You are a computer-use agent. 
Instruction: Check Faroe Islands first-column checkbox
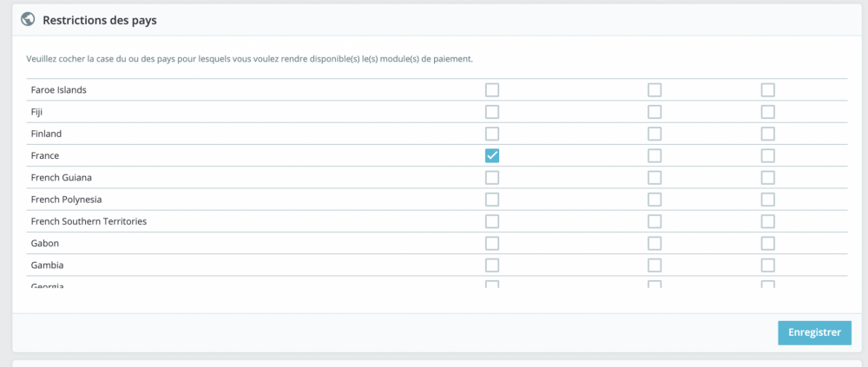click(x=492, y=90)
